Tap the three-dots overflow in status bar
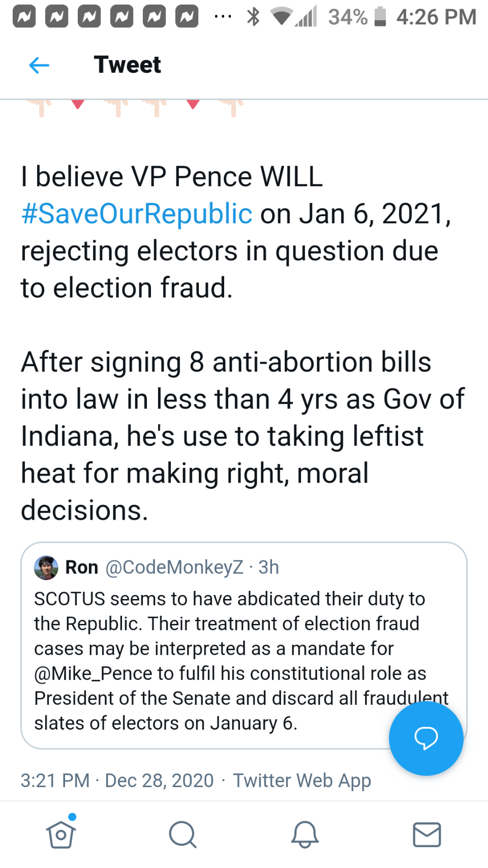This screenshot has width=488, height=868. pyautogui.click(x=223, y=17)
